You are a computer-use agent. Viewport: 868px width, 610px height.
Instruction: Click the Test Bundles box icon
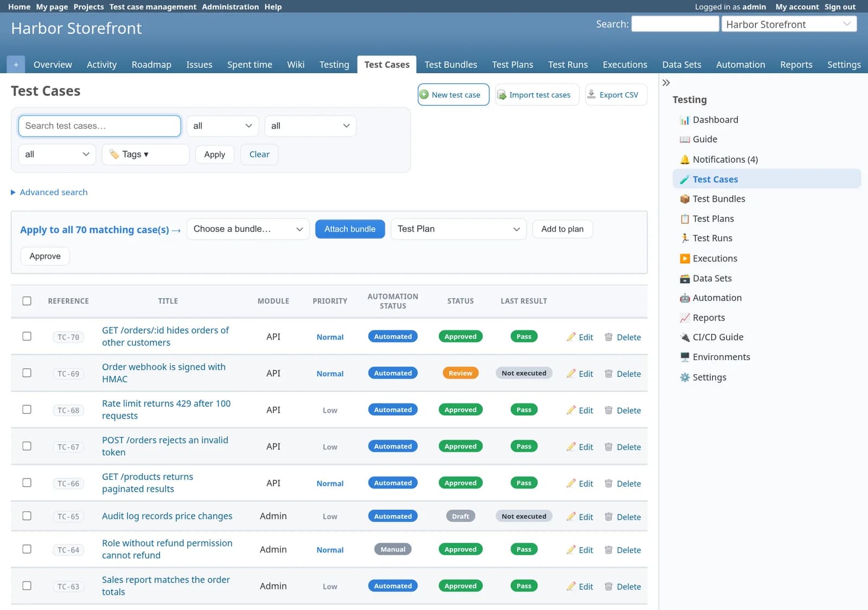click(x=685, y=199)
